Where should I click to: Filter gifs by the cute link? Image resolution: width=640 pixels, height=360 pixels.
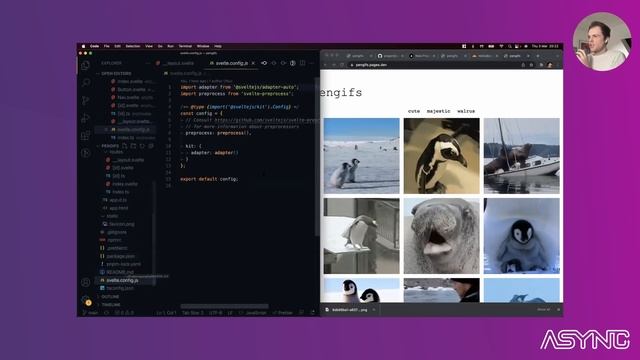coord(414,111)
